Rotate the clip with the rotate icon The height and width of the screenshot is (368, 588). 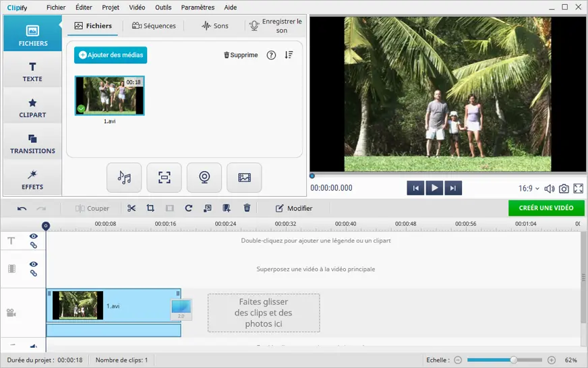[x=189, y=208]
